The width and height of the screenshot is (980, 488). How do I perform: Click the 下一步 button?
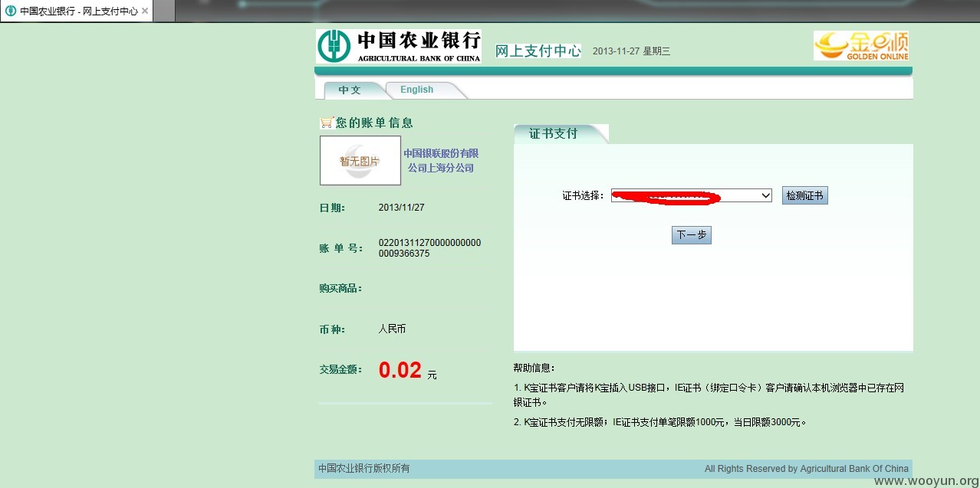692,235
